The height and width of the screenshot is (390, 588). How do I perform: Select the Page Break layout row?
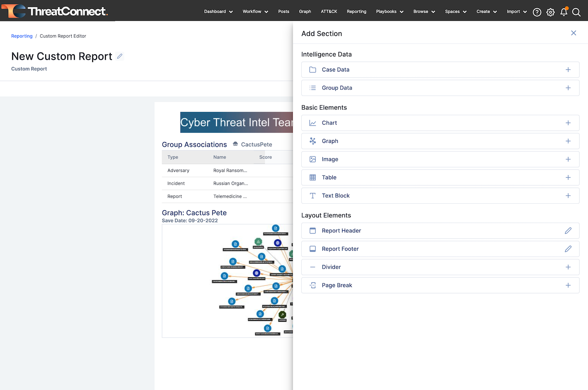tap(440, 285)
